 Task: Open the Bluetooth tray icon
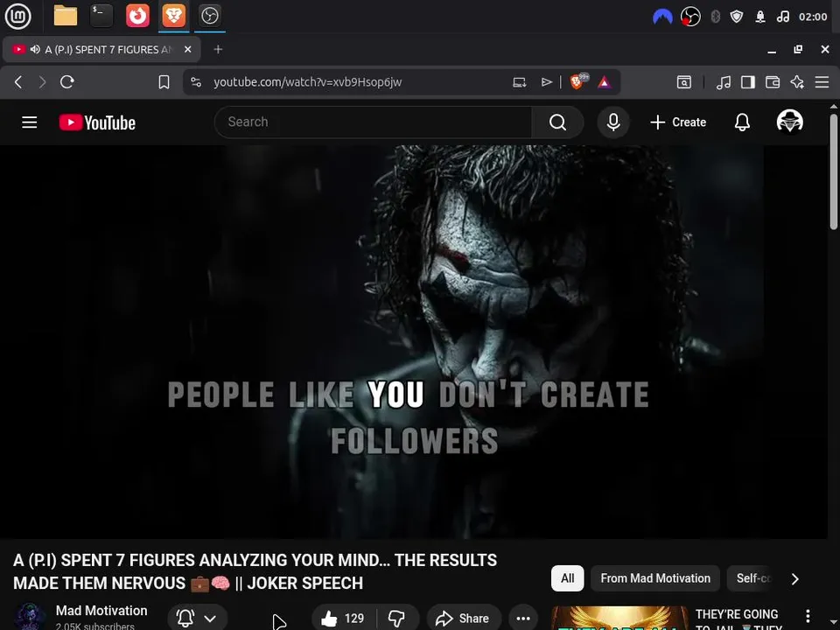pos(715,17)
